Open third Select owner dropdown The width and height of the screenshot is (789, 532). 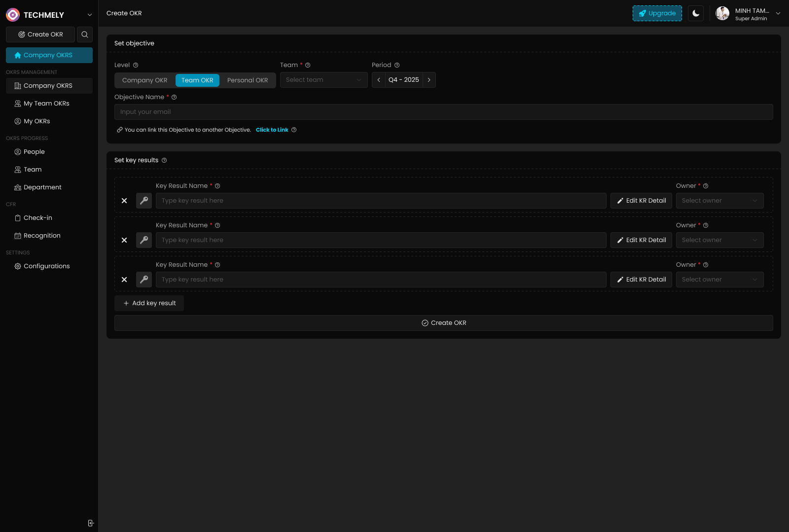[720, 280]
